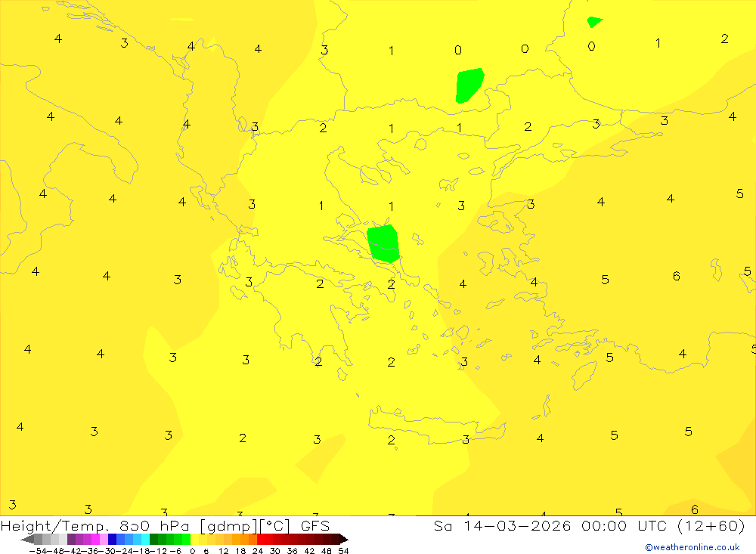Click the '00:00' forecast time
Screen dimensions: 756x554
click(x=604, y=526)
